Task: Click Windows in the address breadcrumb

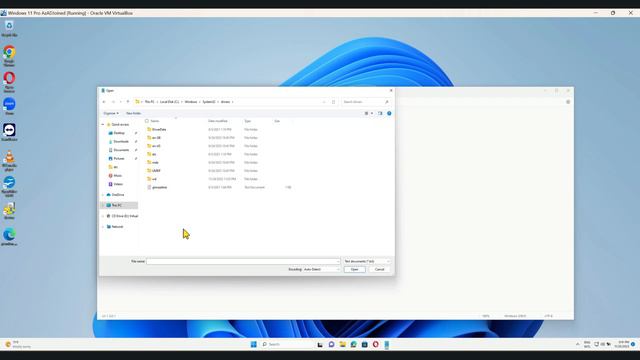Action: coord(191,102)
